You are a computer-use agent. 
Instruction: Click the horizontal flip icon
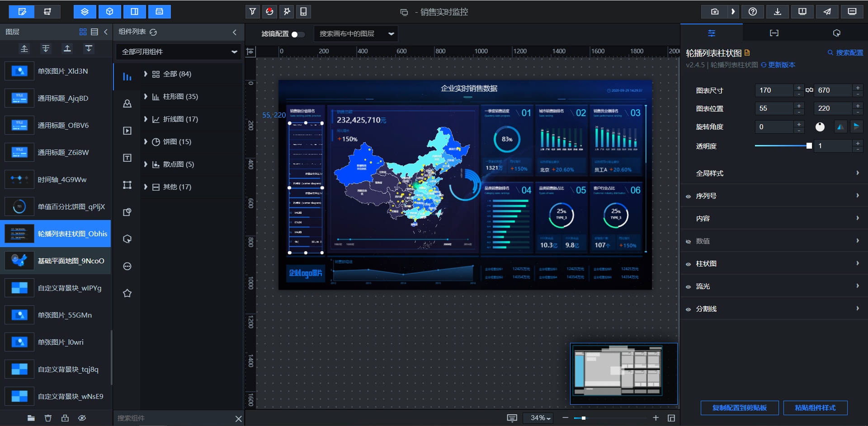[840, 127]
